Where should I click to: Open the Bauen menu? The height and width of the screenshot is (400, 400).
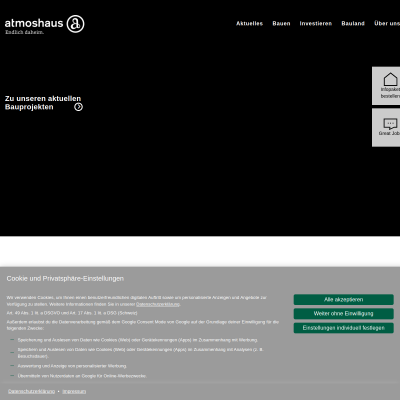click(x=281, y=24)
